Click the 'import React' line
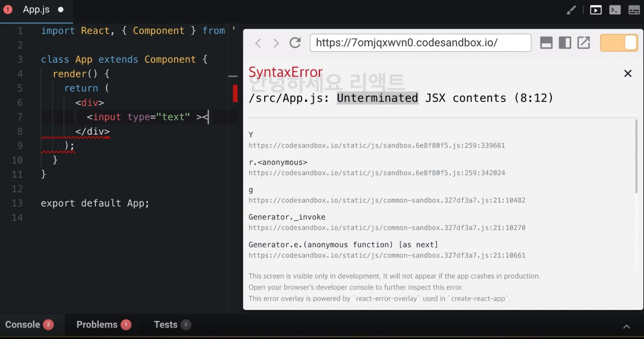Viewport: 644px width, 339px height. (138, 31)
